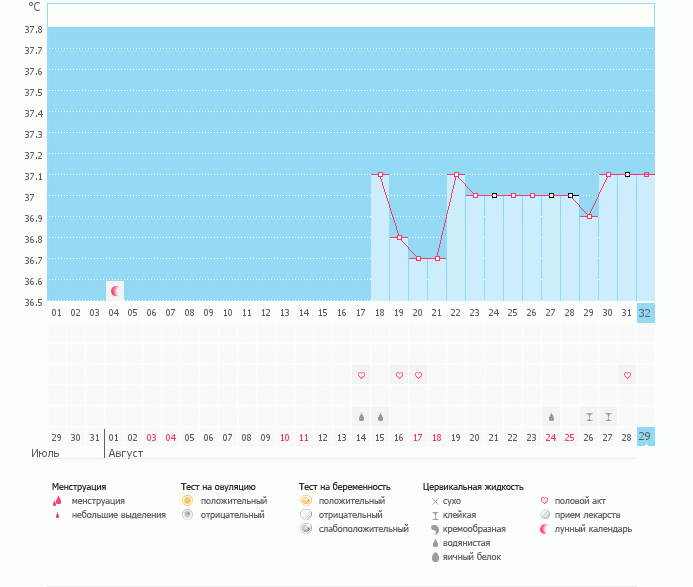693x587 pixels.
Task: Click the moon icon on cycle day 04
Action: [x=115, y=291]
